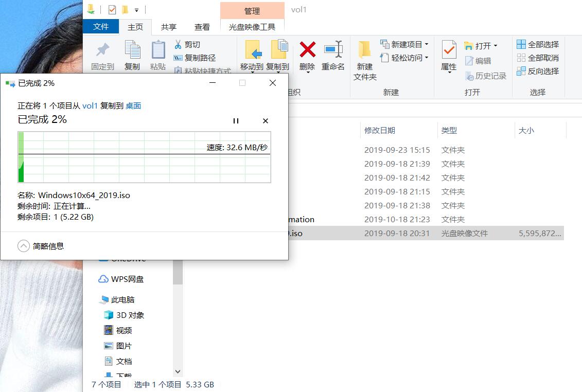The image size is (582, 392).
Task: Click the 复制路径 (Copy path) icon
Action: pos(178,58)
